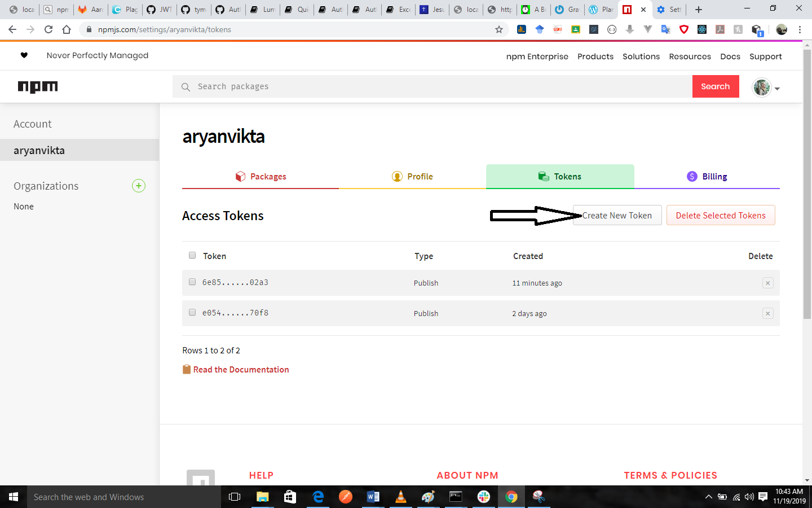Go to Support link
This screenshot has height=508, width=812.
coord(766,56)
